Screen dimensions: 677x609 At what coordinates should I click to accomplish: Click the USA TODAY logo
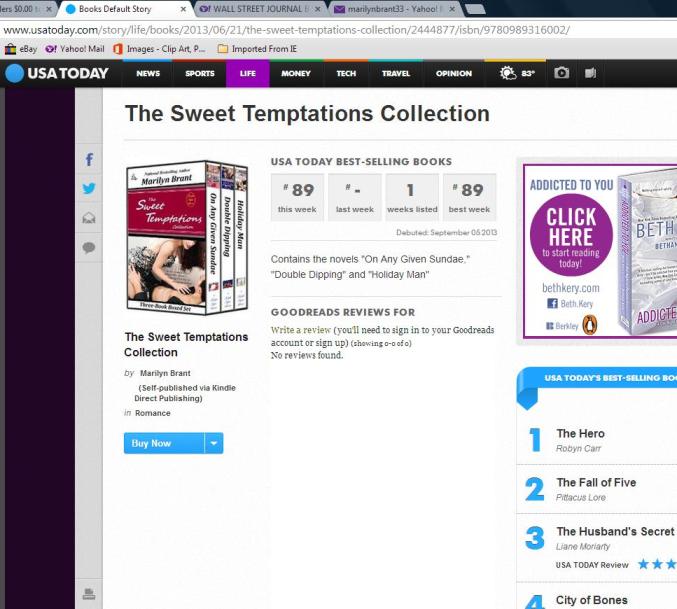tap(57, 73)
